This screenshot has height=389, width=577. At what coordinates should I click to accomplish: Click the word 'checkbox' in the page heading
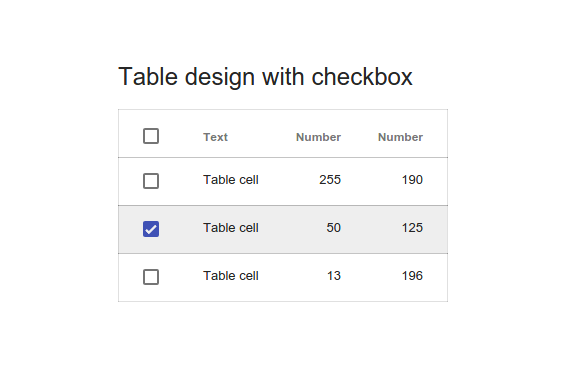[x=362, y=77]
